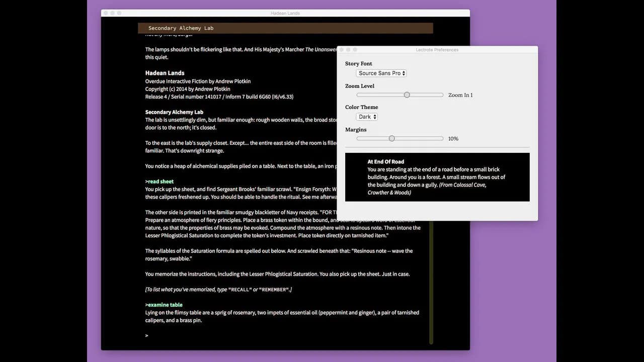Click "Copyright (c) 2014 by Andrew Plotkin"

187,89
